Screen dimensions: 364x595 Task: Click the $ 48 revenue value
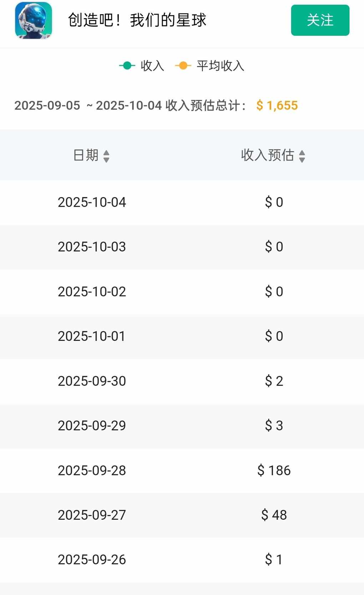point(274,515)
